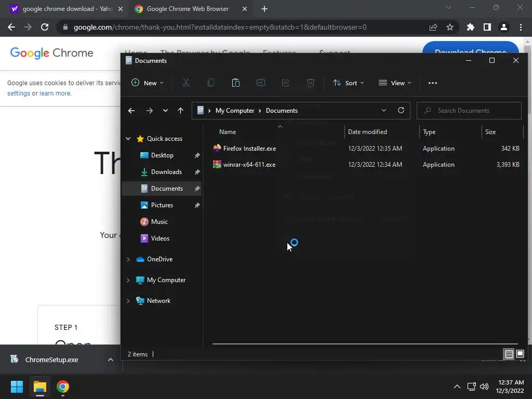
Task: Open Chrome Extensions puzzle icon
Action: click(x=471, y=27)
